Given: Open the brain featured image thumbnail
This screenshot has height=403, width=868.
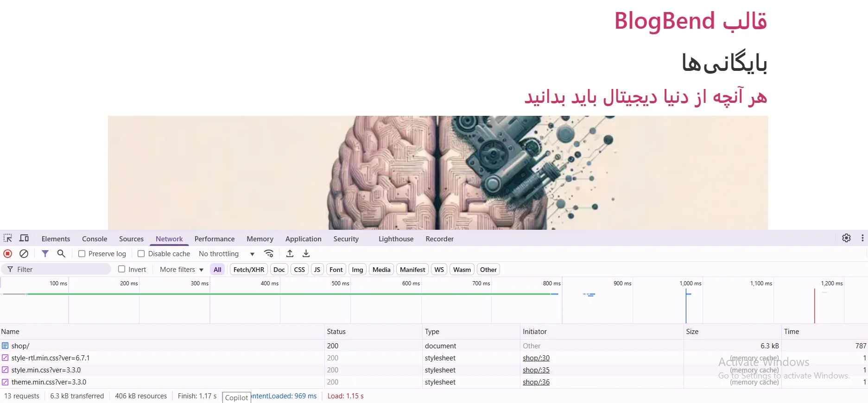Looking at the screenshot, I should point(438,172).
